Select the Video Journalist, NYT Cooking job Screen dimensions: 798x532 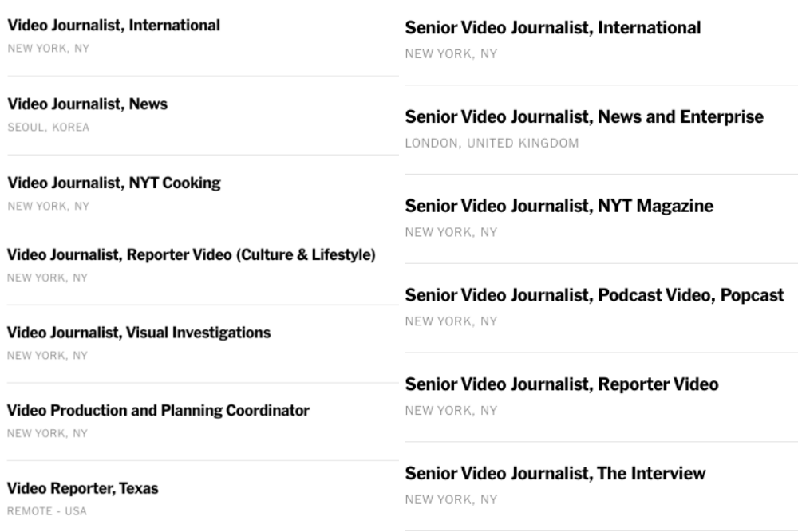114,183
